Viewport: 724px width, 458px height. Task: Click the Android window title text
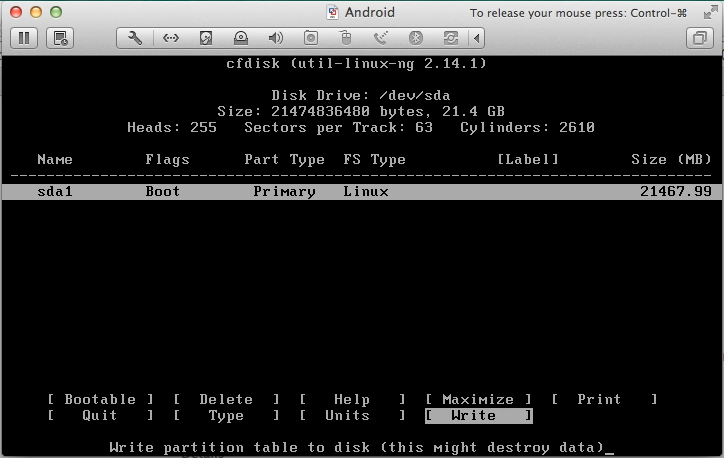(x=370, y=12)
